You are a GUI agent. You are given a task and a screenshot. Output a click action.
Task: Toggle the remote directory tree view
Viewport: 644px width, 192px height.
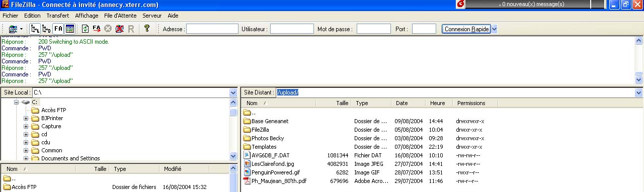[46, 29]
